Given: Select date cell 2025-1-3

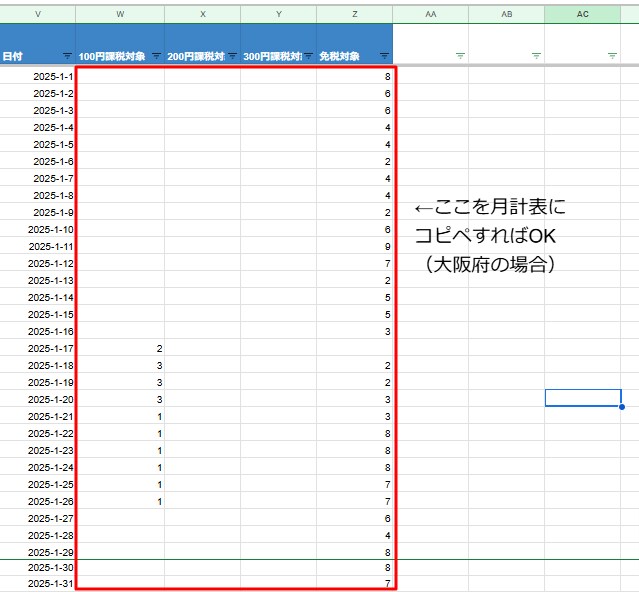Looking at the screenshot, I should pyautogui.click(x=37, y=110).
